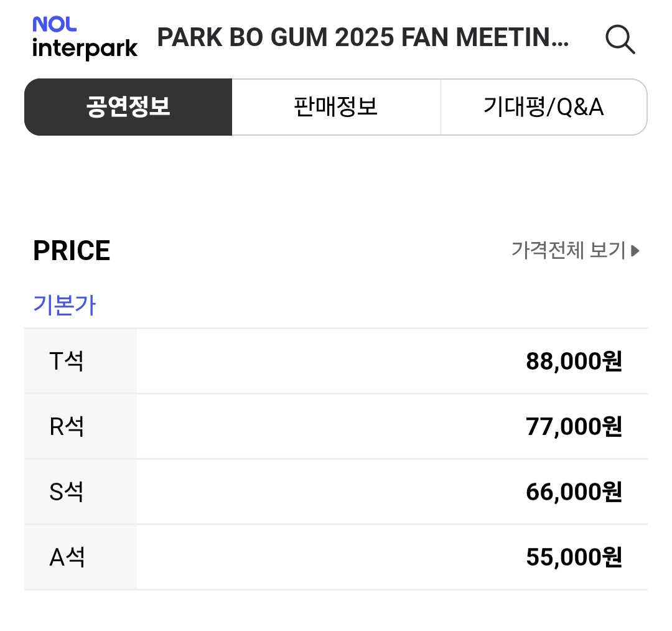Select the T석 seat label
The image size is (672, 631).
pyautogui.click(x=67, y=361)
